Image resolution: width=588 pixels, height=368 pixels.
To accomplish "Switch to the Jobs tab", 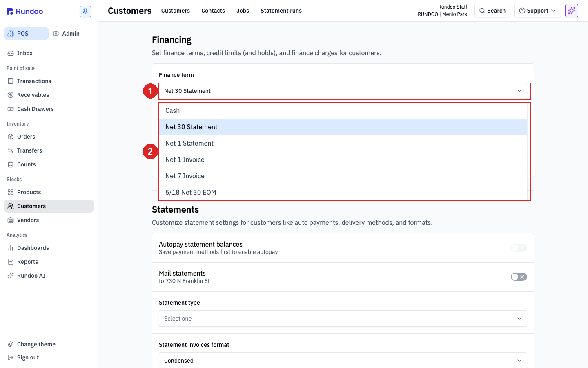I will coord(243,11).
